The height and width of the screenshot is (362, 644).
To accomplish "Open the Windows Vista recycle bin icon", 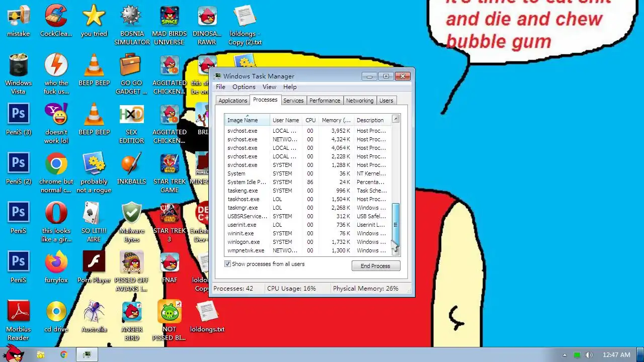I will [18, 74].
